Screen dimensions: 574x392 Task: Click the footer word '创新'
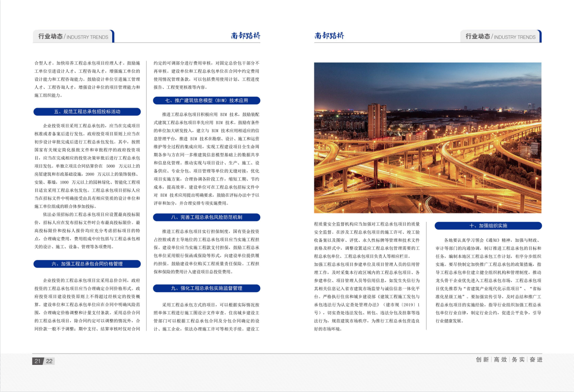pos(482,360)
